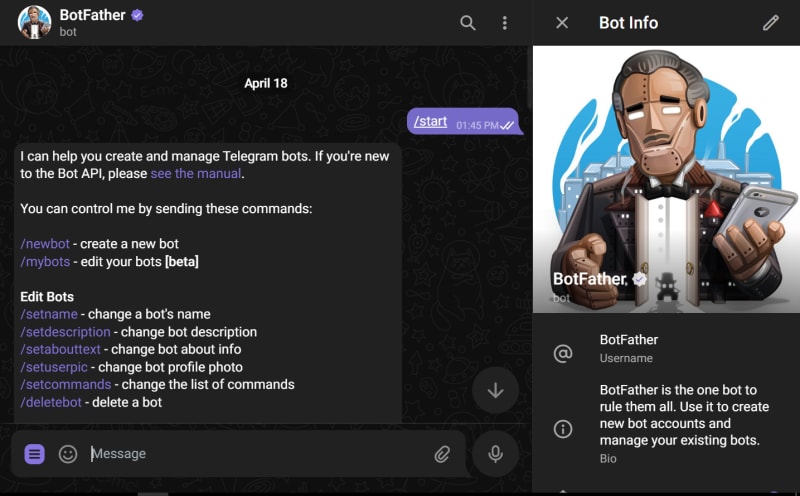Click the '01:45 PM' timestamp on the sent message
Viewport: 800px width, 496px height.
[477, 126]
